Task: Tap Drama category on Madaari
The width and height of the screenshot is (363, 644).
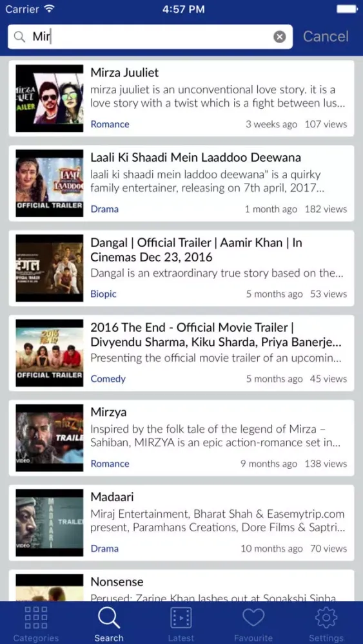Action: coord(104,549)
